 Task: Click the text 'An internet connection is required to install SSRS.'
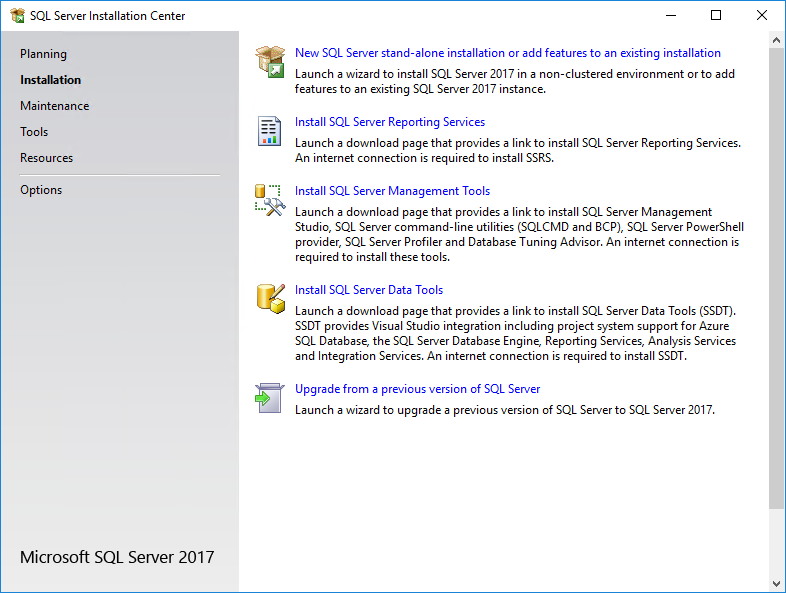424,158
